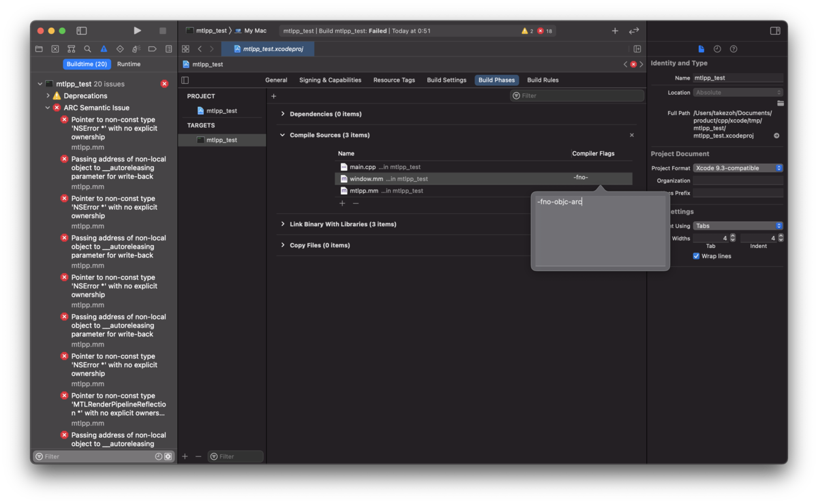Click the errors count 18 badge
This screenshot has width=818, height=504.
(545, 31)
